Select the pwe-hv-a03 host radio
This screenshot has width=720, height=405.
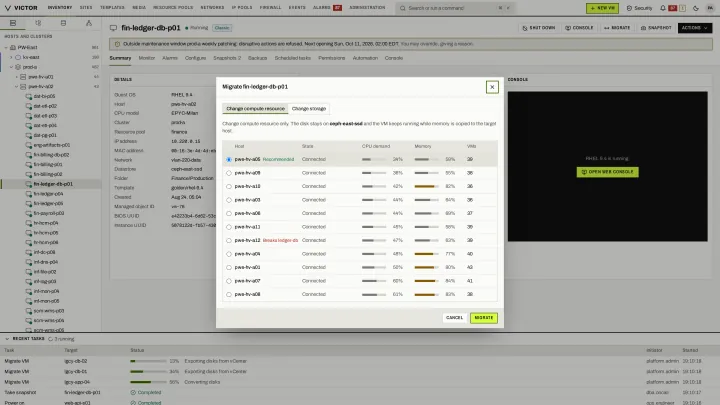click(229, 200)
